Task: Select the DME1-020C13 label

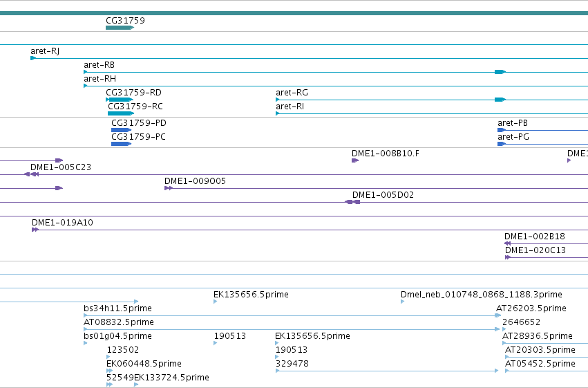Action: (x=535, y=250)
